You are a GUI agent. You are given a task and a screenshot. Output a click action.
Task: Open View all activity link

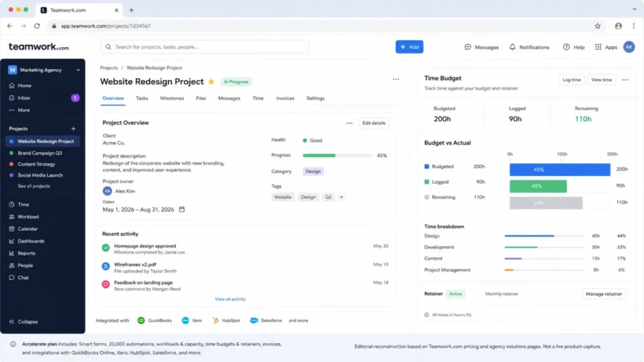pos(230,299)
